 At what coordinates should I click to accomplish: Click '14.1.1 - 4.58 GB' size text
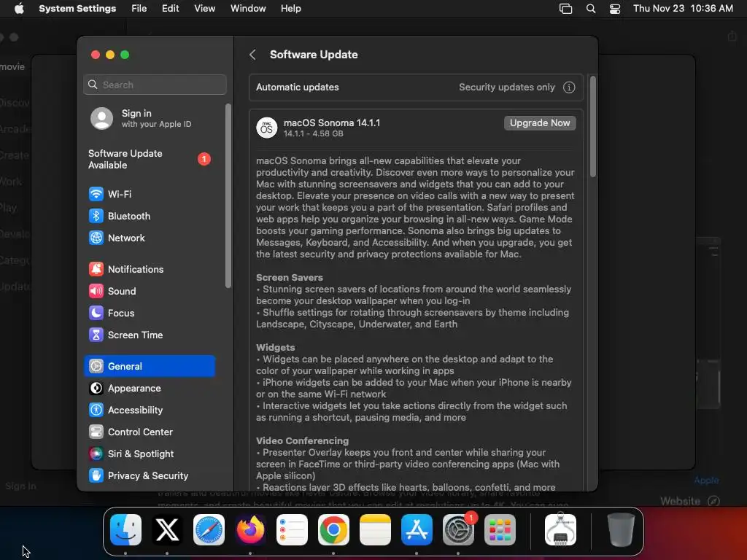(313, 134)
